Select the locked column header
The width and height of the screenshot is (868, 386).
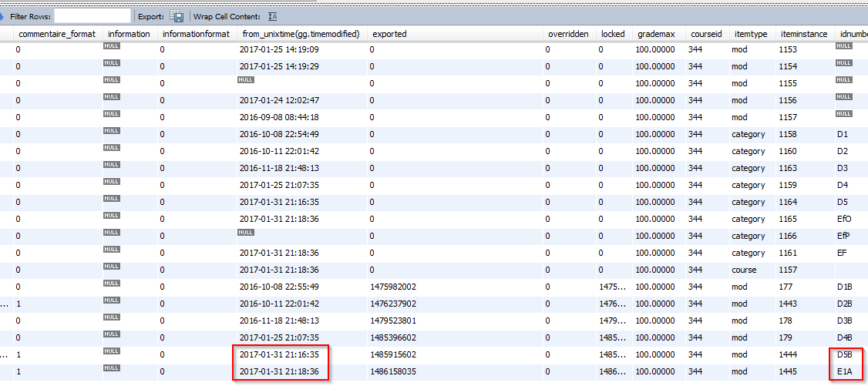click(x=613, y=34)
